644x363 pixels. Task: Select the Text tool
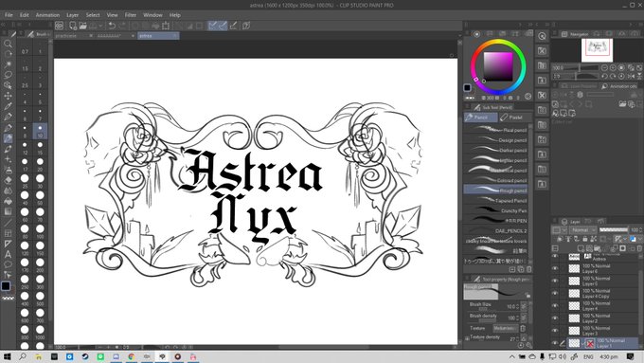(x=8, y=254)
